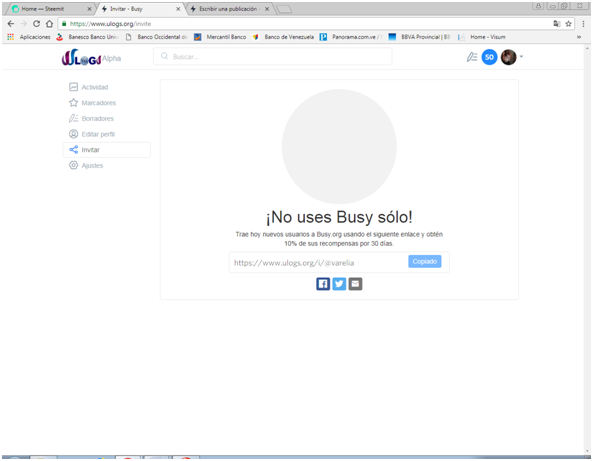Image resolution: width=593 pixels, height=461 pixels.
Task: Open the write post editor icon
Action: point(472,57)
